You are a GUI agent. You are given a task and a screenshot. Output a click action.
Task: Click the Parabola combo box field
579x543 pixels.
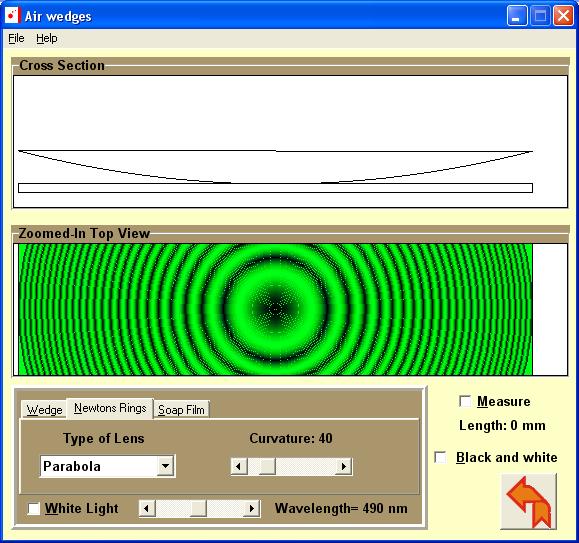tap(107, 466)
